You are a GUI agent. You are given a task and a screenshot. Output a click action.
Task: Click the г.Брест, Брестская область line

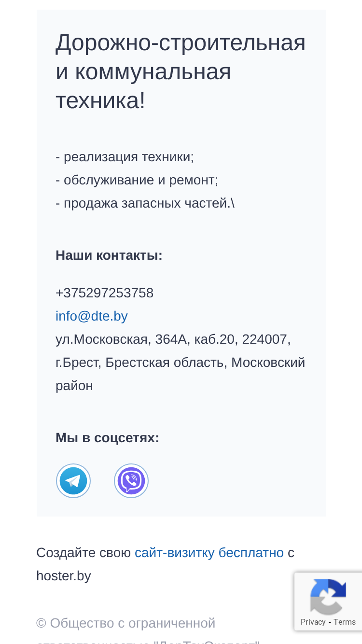click(180, 363)
